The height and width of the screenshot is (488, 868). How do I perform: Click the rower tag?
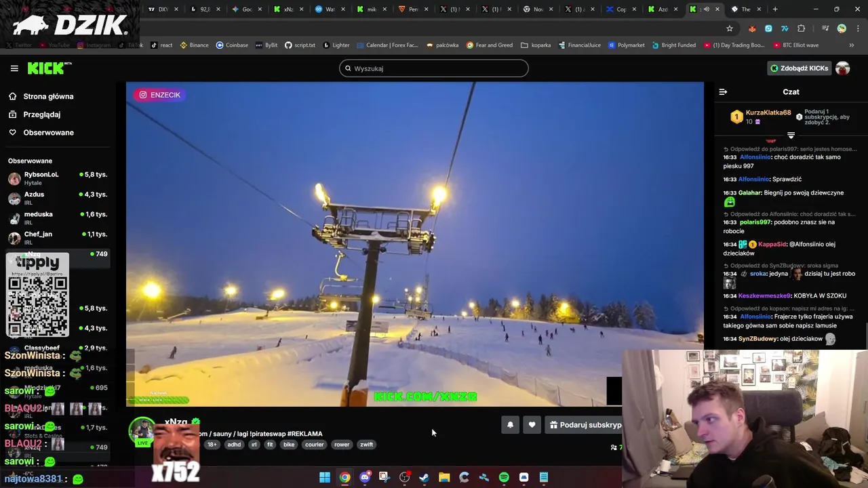342,445
